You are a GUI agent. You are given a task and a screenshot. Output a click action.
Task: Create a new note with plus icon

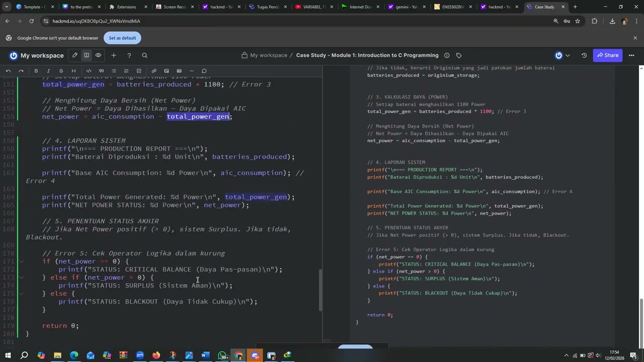[114, 55]
